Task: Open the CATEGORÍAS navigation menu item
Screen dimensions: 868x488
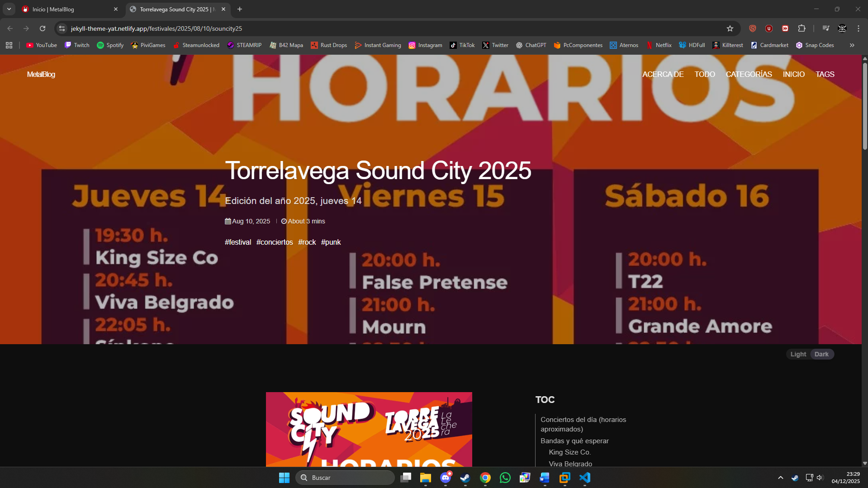Action: (749, 74)
